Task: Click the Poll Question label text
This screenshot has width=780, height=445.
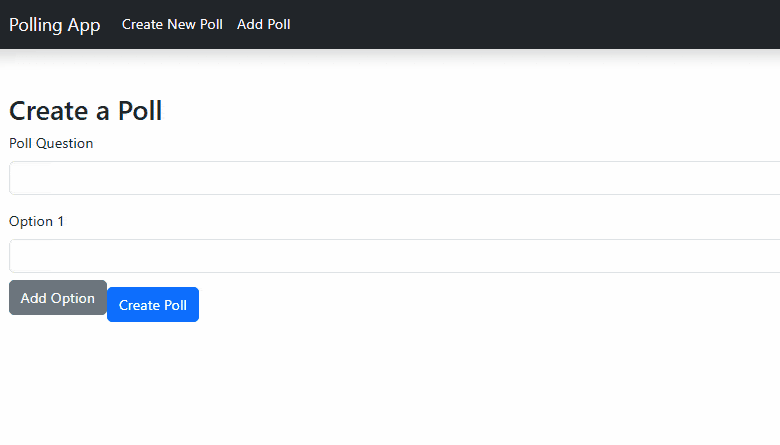Action: [x=51, y=143]
